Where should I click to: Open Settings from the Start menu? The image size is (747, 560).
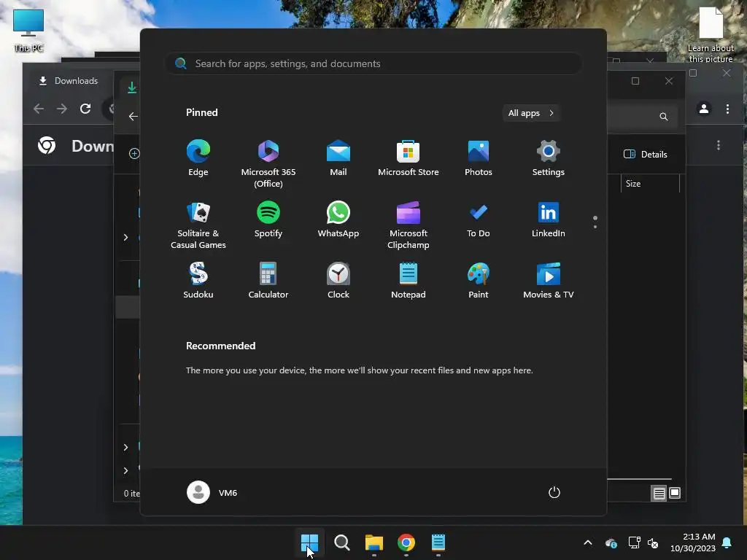(x=549, y=158)
